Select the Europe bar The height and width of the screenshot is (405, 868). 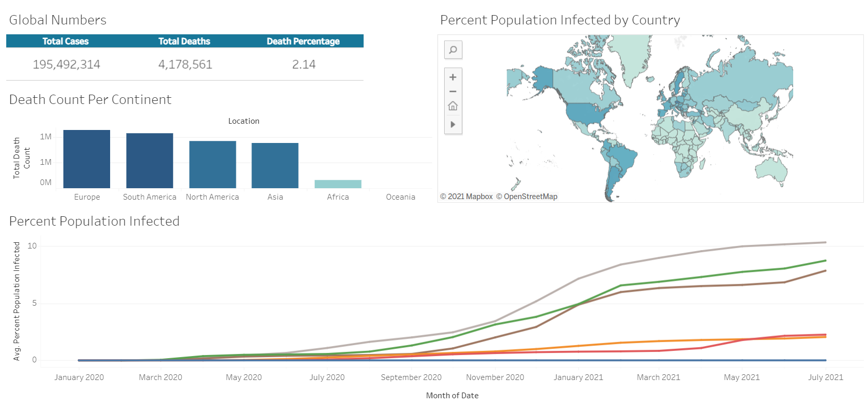[87, 159]
